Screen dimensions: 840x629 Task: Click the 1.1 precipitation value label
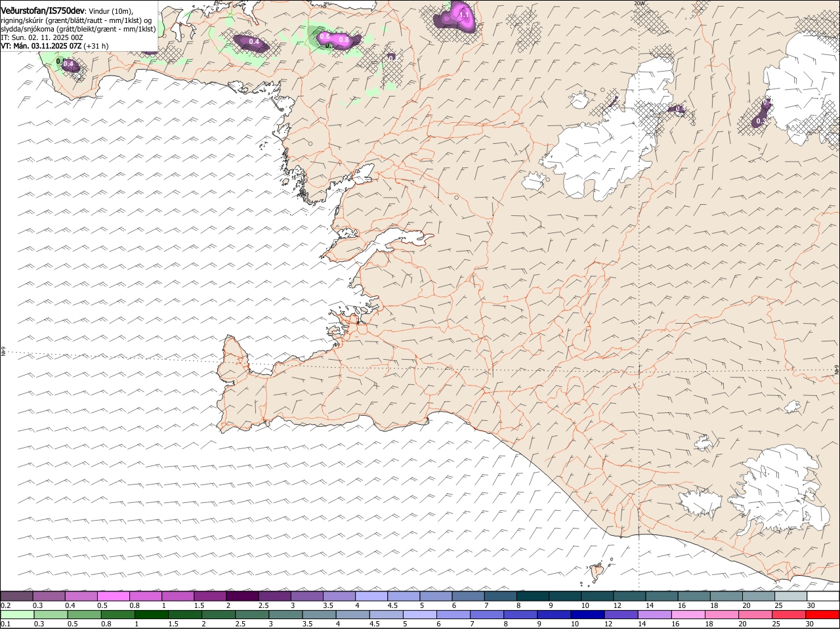coord(464,14)
